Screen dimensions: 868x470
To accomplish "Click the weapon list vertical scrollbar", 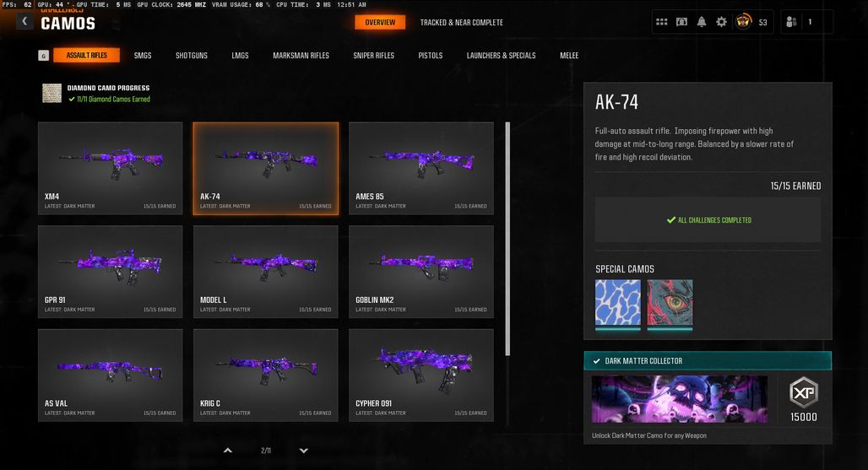I will (x=507, y=239).
